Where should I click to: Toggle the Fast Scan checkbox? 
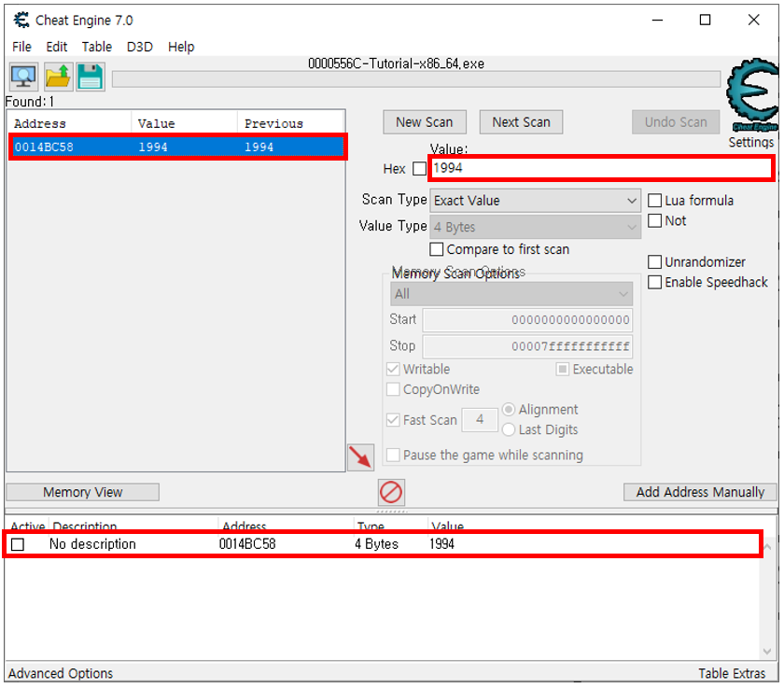pos(393,419)
